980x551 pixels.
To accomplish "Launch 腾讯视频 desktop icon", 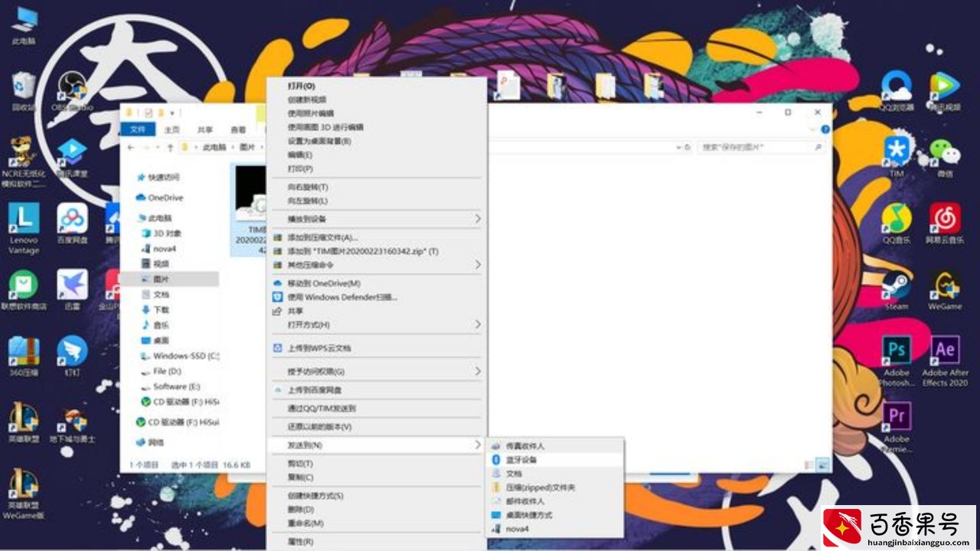I will pos(945,92).
